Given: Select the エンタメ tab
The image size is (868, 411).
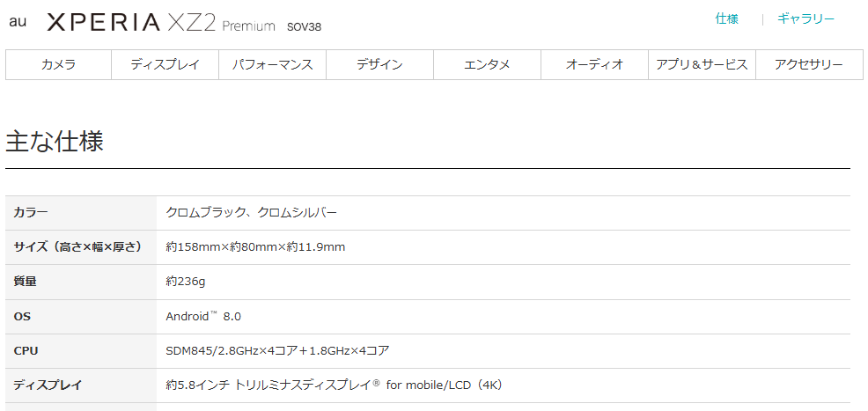Looking at the screenshot, I should coord(487,65).
